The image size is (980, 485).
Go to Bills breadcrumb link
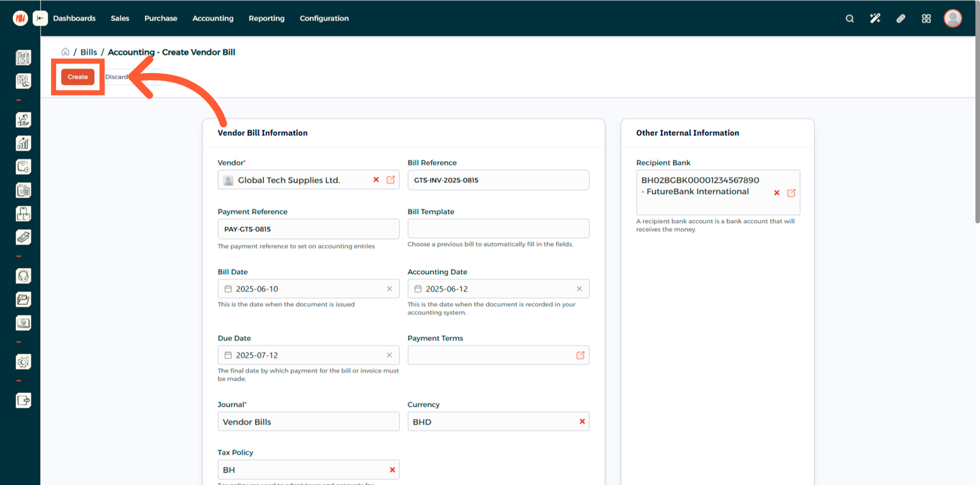[89, 52]
